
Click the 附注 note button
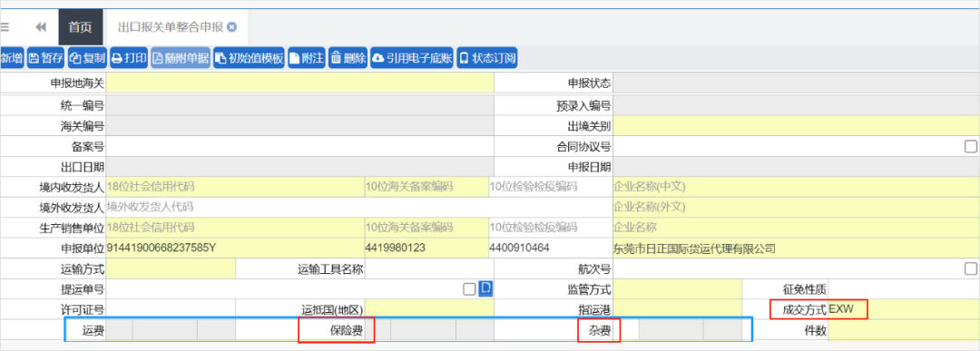[307, 59]
